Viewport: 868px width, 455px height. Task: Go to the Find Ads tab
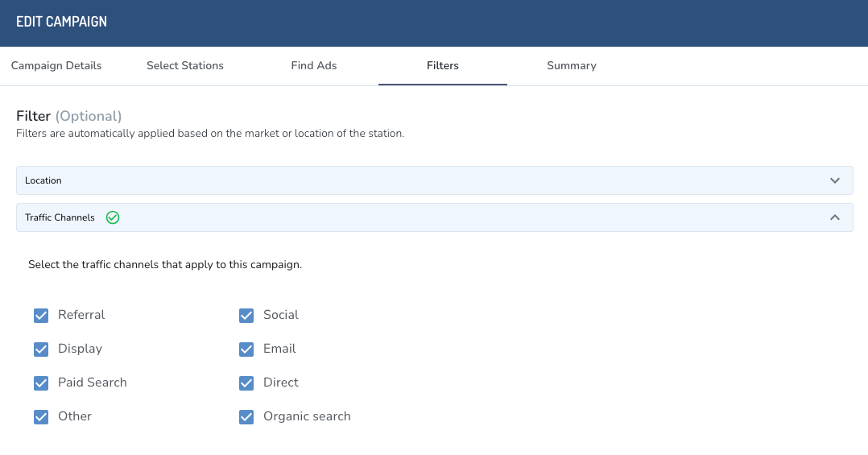pos(314,66)
